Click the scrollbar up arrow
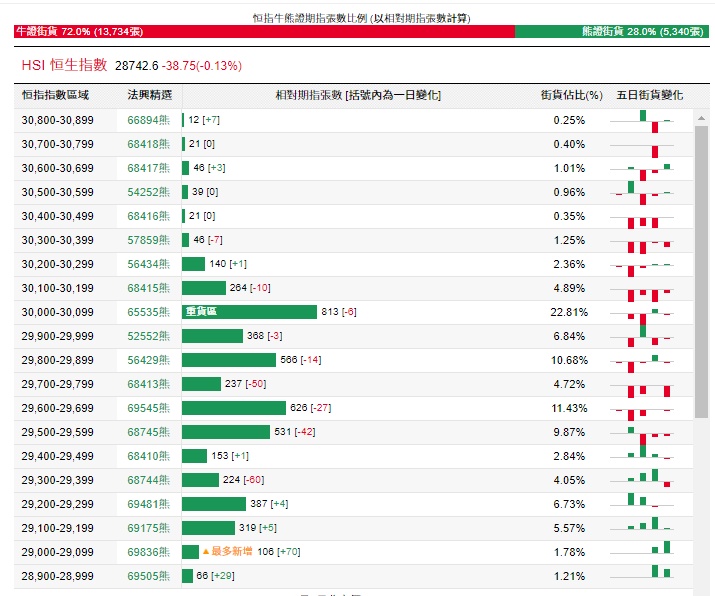This screenshot has width=715, height=596. [x=701, y=119]
